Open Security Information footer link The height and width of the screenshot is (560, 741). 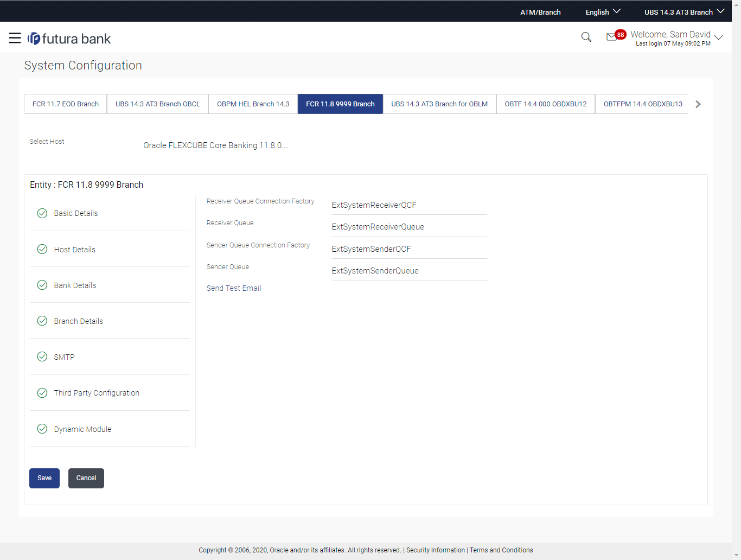tap(436, 550)
